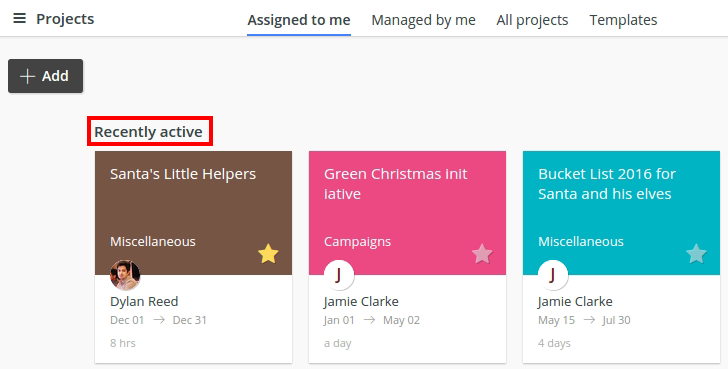Click Jamie Clarke name on Bucket List card
The width and height of the screenshot is (728, 369).
point(575,301)
